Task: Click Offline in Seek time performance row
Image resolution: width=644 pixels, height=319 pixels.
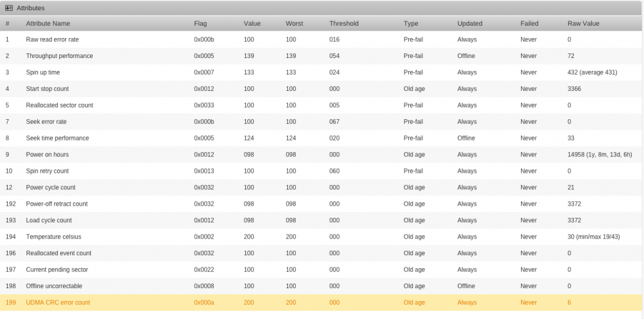Action: (x=466, y=138)
